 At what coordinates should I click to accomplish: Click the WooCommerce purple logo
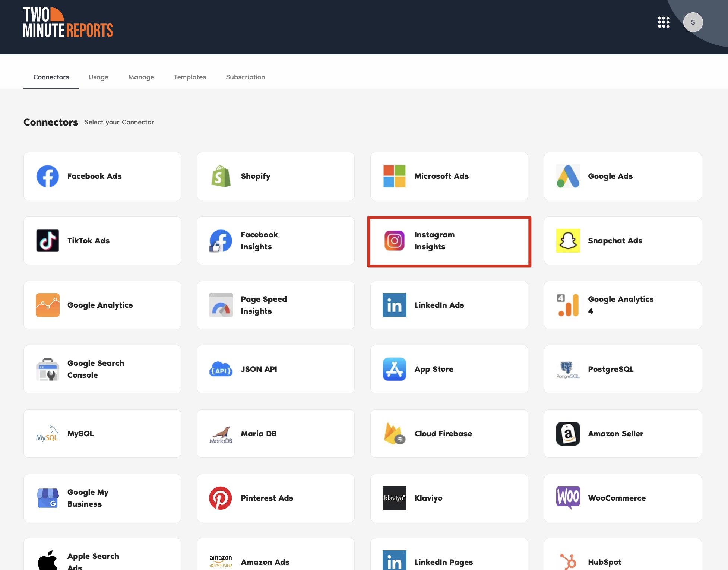pos(568,497)
